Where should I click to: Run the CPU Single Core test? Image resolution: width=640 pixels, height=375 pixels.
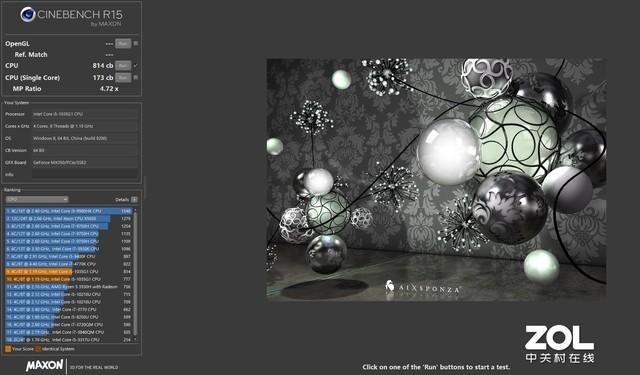coord(123,77)
